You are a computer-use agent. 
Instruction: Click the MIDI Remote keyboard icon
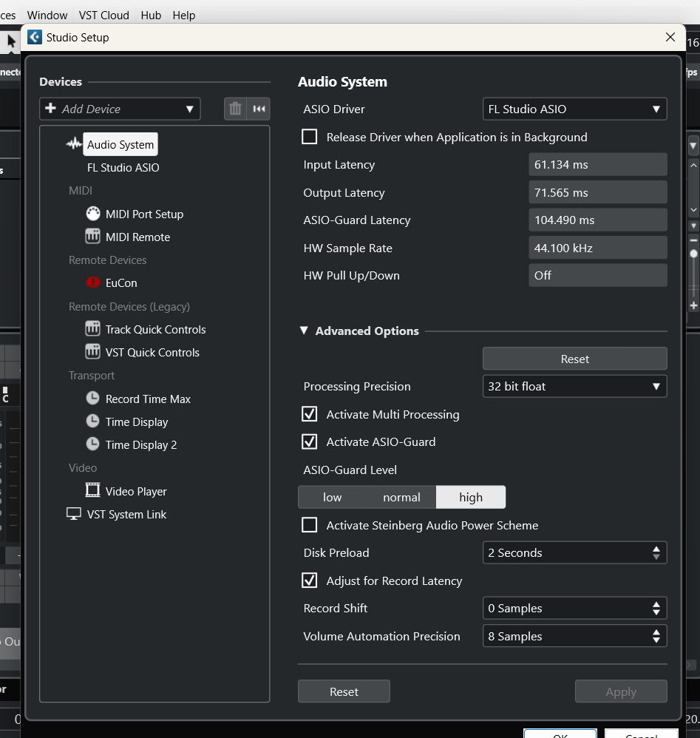click(x=92, y=237)
